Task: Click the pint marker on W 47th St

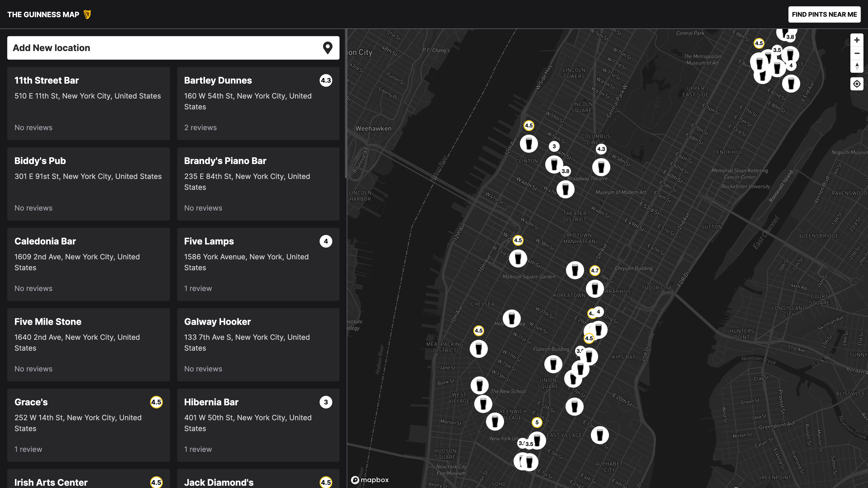Action: pos(565,189)
